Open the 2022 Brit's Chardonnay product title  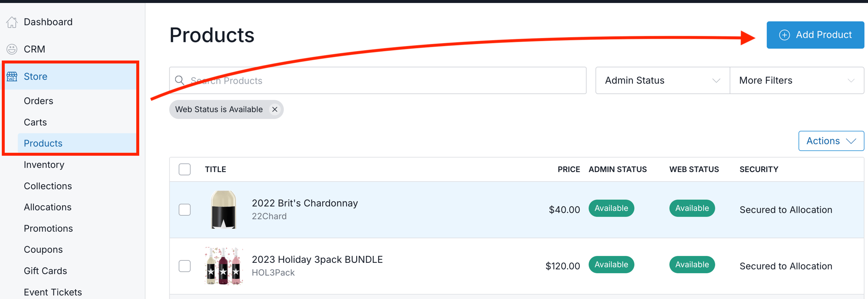304,203
